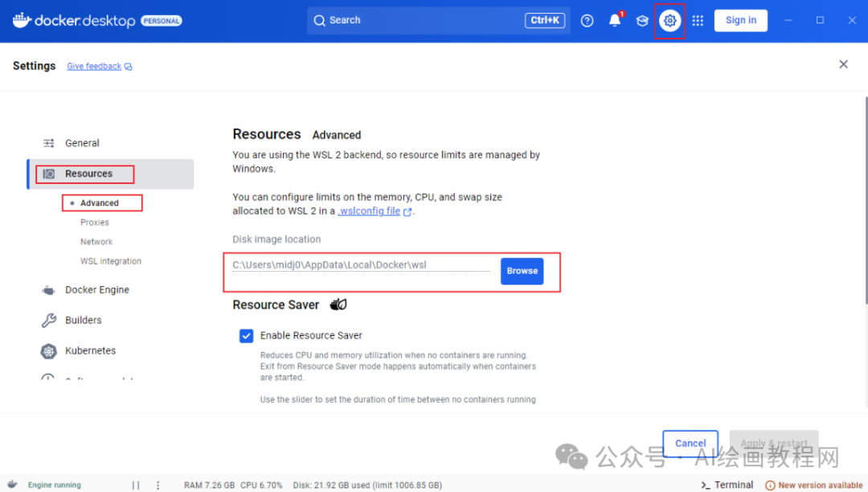The height and width of the screenshot is (492, 868).
Task: Pause the Docker engine
Action: pos(136,485)
